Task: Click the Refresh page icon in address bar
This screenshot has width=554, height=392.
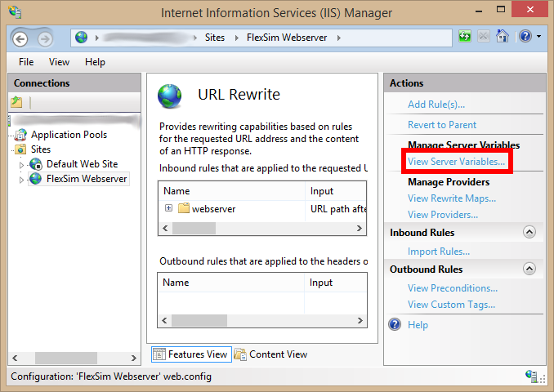Action: [x=465, y=37]
